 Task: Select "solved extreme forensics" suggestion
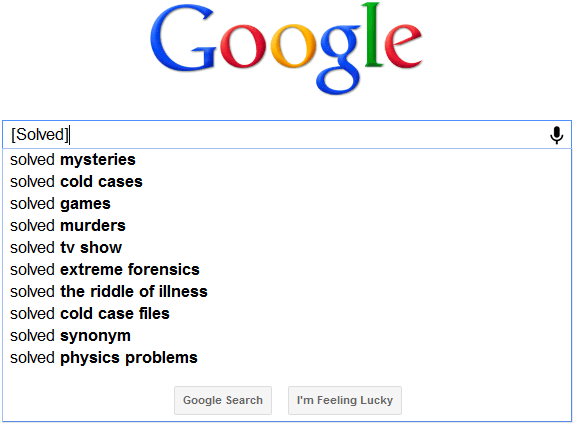pyautogui.click(x=287, y=270)
